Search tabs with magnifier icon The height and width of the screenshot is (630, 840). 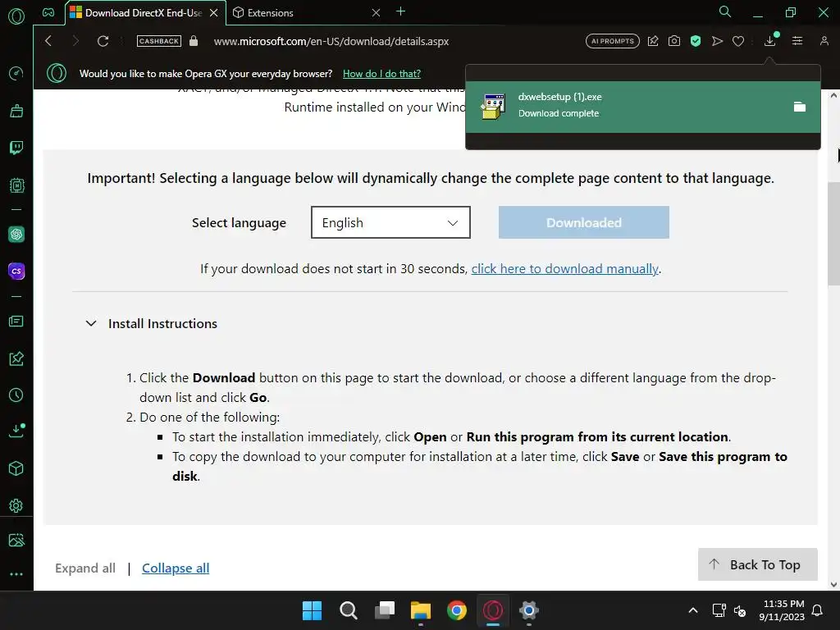pos(725,11)
